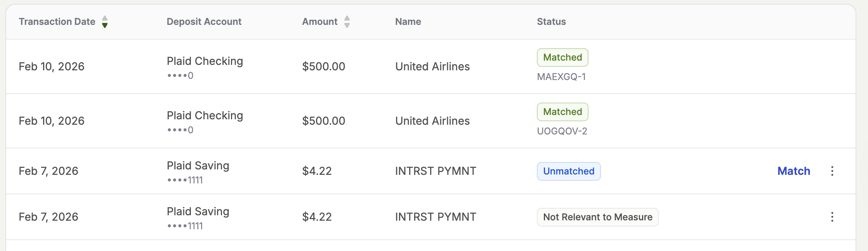Viewport: 868px width, 251px height.
Task: Open the UOGQOV-2 match reference
Action: point(562,131)
